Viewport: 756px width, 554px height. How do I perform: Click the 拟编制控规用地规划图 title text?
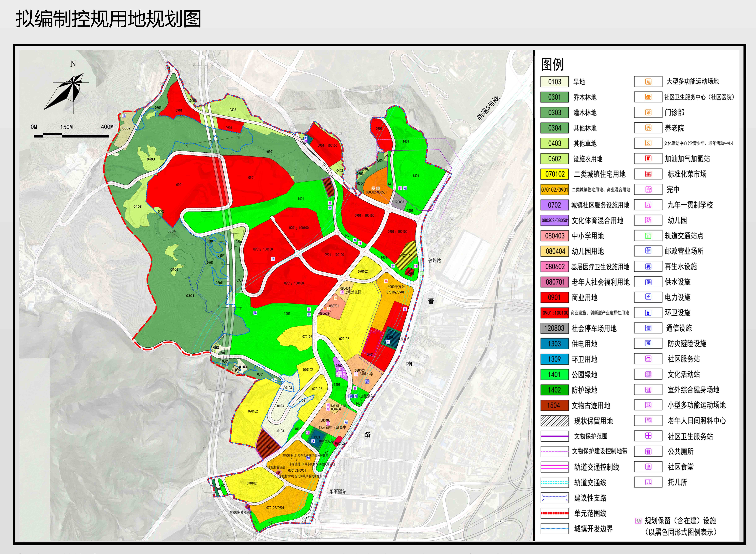tap(109, 19)
